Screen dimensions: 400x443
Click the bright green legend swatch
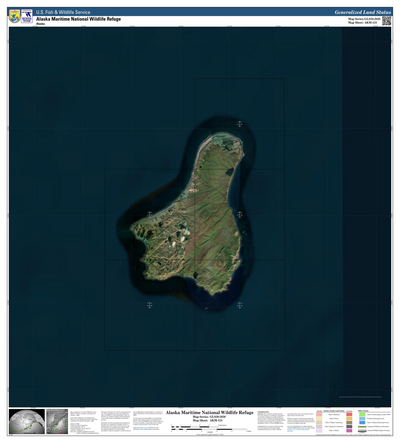(x=362, y=414)
